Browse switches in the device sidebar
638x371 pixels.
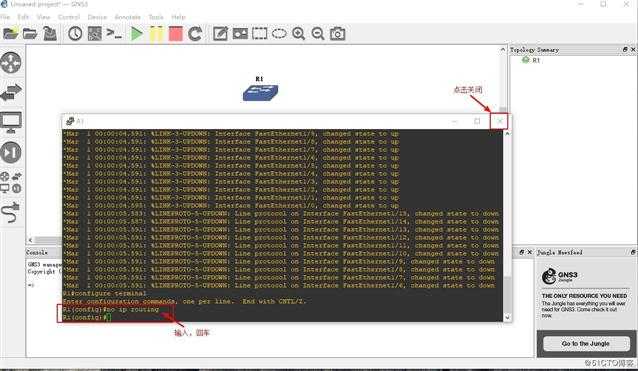(11, 92)
